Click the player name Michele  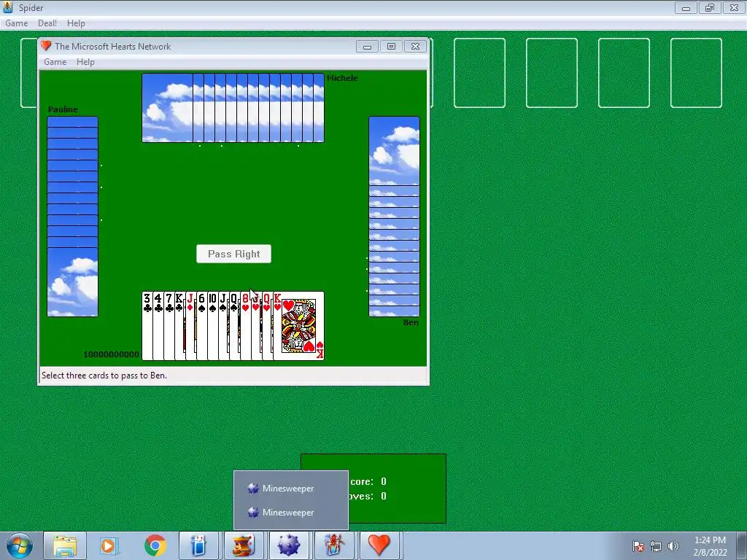pyautogui.click(x=342, y=78)
